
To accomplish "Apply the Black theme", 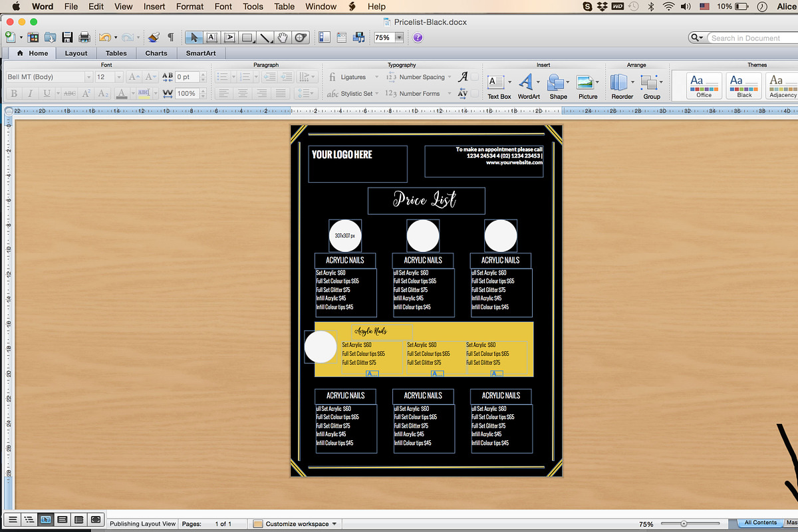I will tap(744, 85).
